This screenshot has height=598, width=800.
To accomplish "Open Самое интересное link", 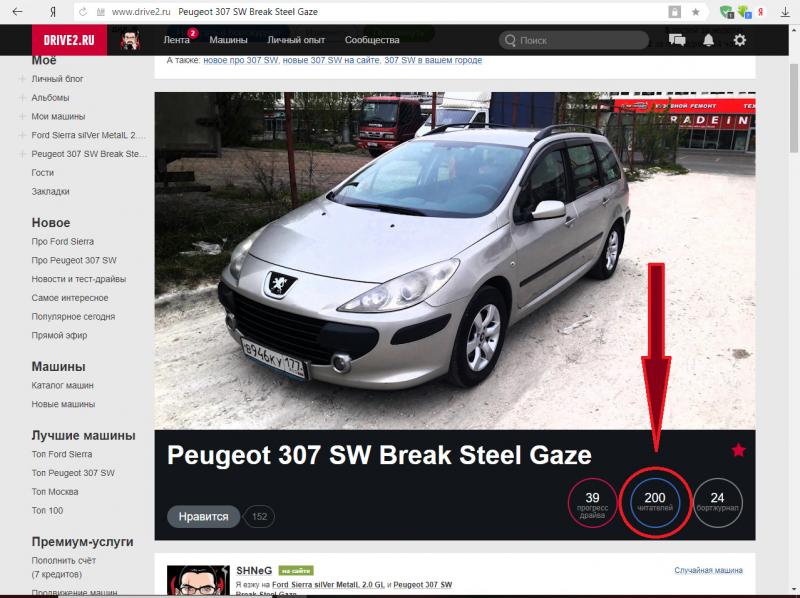I will [70, 297].
